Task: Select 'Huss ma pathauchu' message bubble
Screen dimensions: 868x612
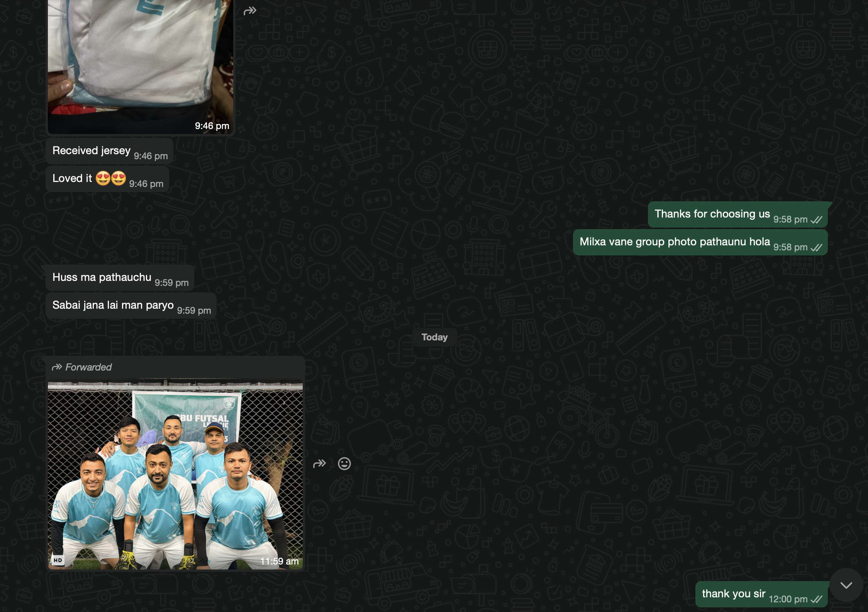Action: [x=102, y=277]
